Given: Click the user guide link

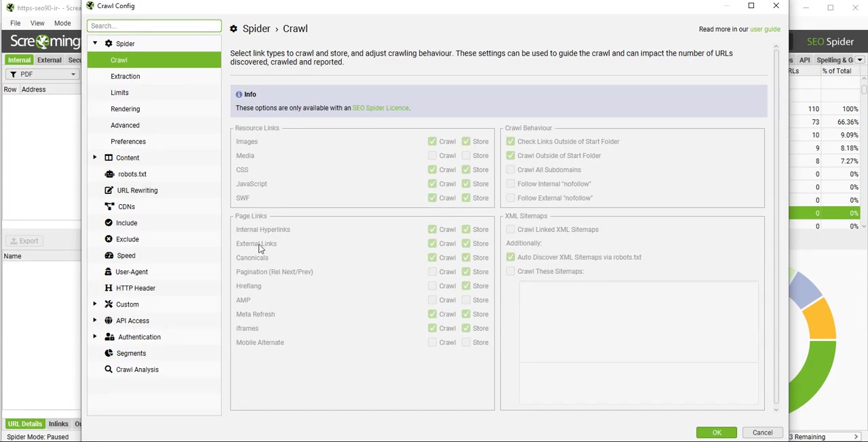Looking at the screenshot, I should (x=765, y=29).
